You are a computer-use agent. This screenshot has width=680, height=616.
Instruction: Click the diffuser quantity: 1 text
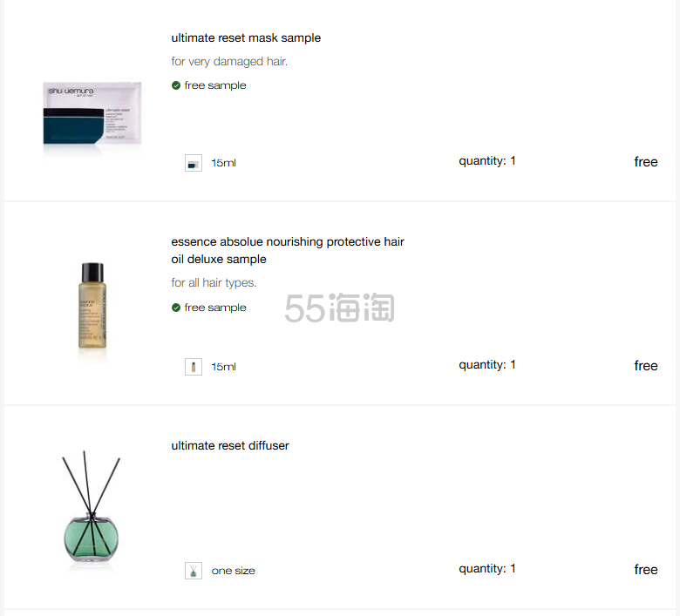point(487,569)
